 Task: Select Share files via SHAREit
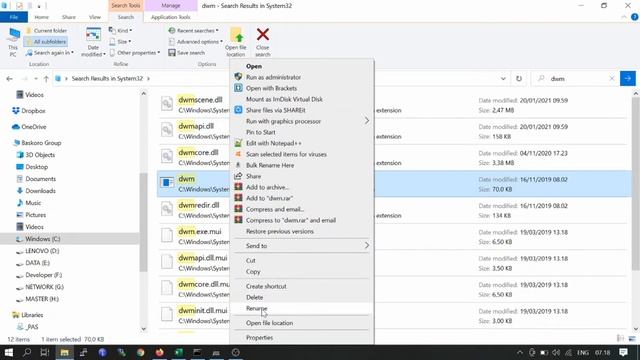[302, 110]
